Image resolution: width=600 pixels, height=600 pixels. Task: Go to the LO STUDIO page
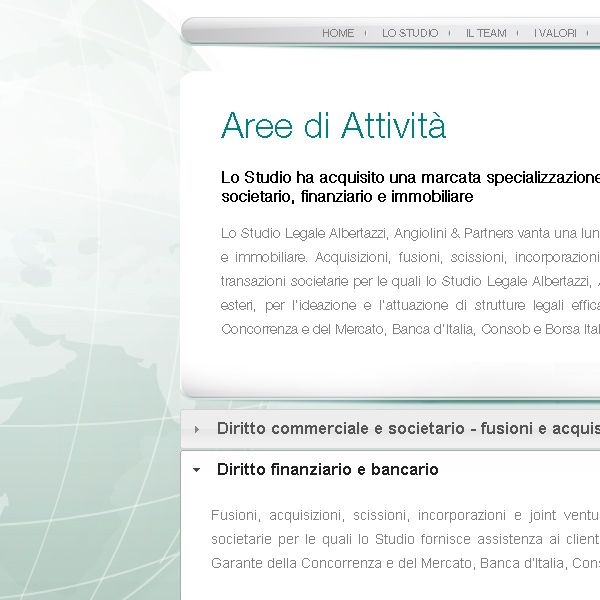[x=410, y=33]
